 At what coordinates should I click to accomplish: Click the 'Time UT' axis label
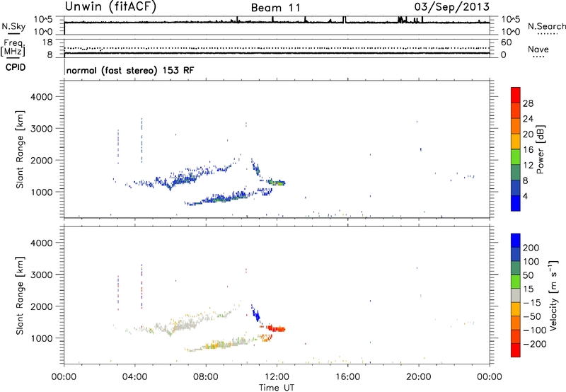pos(277,388)
